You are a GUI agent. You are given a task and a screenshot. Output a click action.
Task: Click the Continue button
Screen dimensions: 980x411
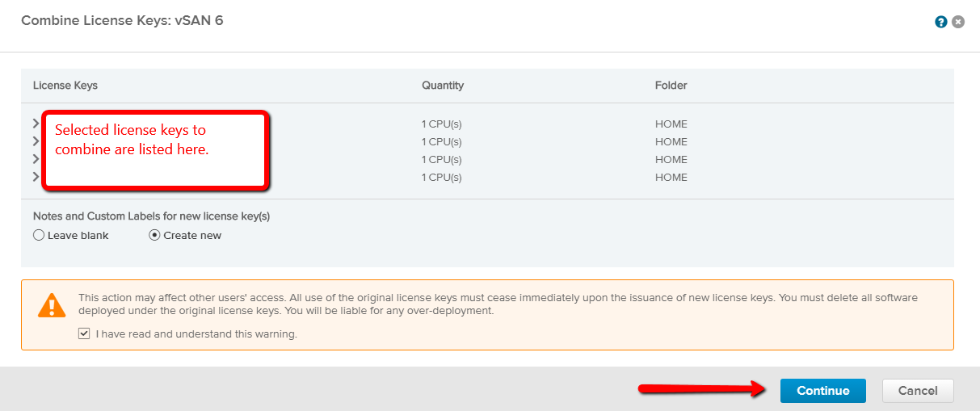click(x=823, y=391)
